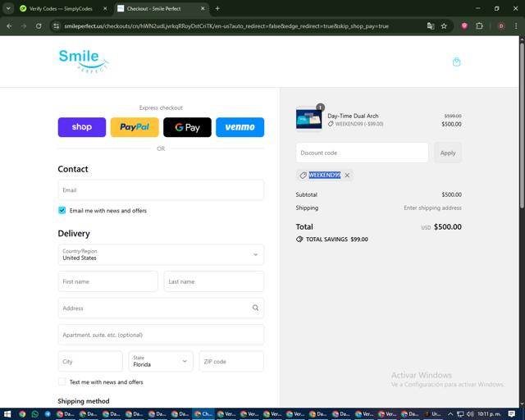The height and width of the screenshot is (420, 525).
Task: Switch to Verify Codes SimplyCodes tab
Action: point(60,9)
